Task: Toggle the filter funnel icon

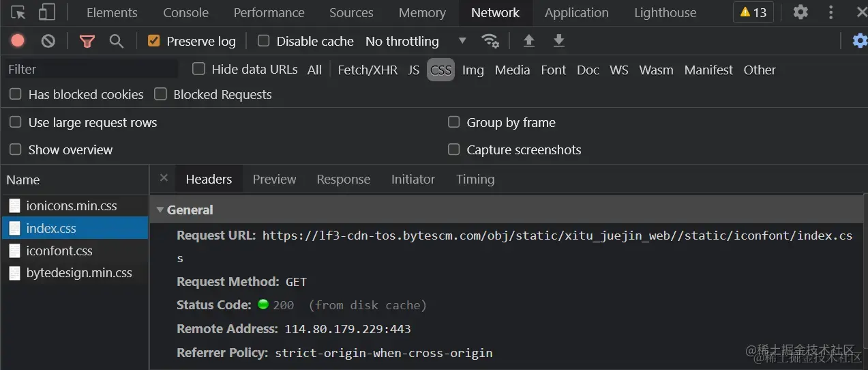Action: 87,41
